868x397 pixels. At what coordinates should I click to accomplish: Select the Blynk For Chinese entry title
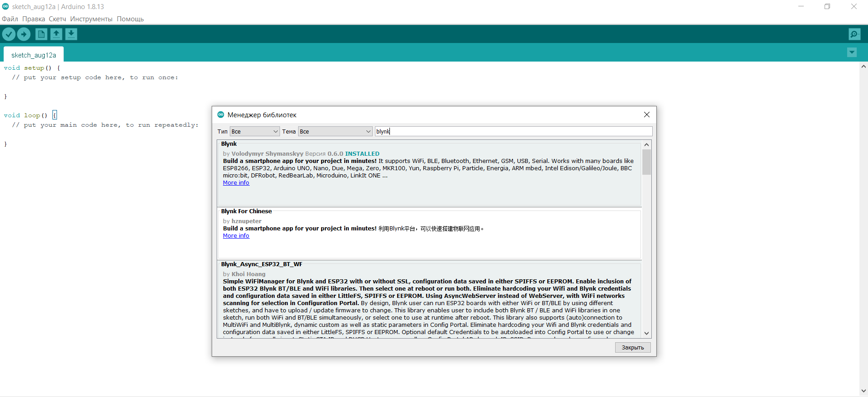(x=247, y=211)
